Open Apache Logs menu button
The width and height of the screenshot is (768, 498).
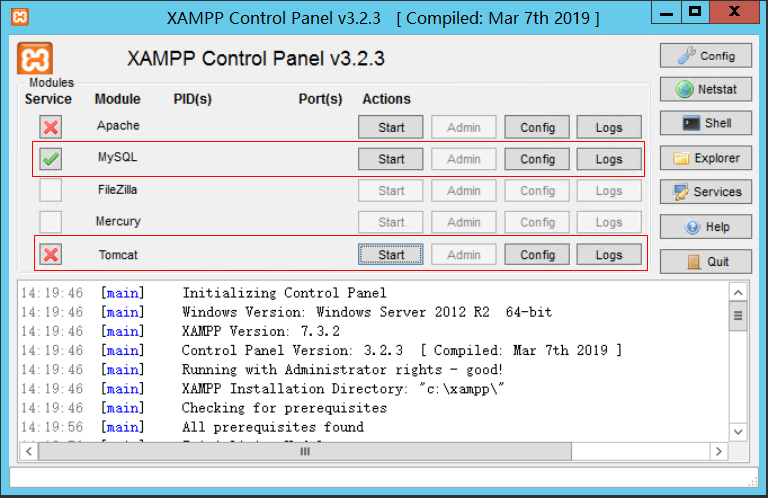(x=609, y=127)
